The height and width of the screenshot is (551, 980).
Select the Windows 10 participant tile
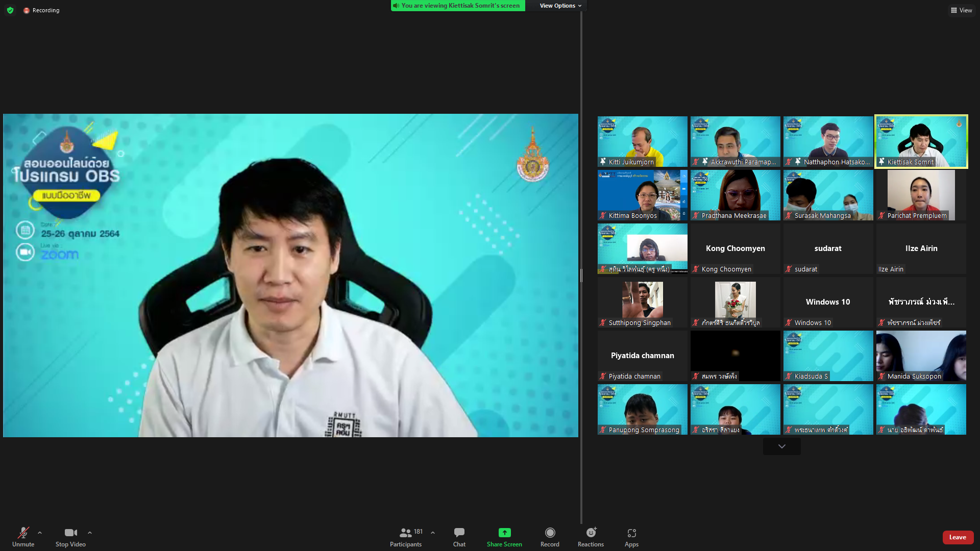828,303
